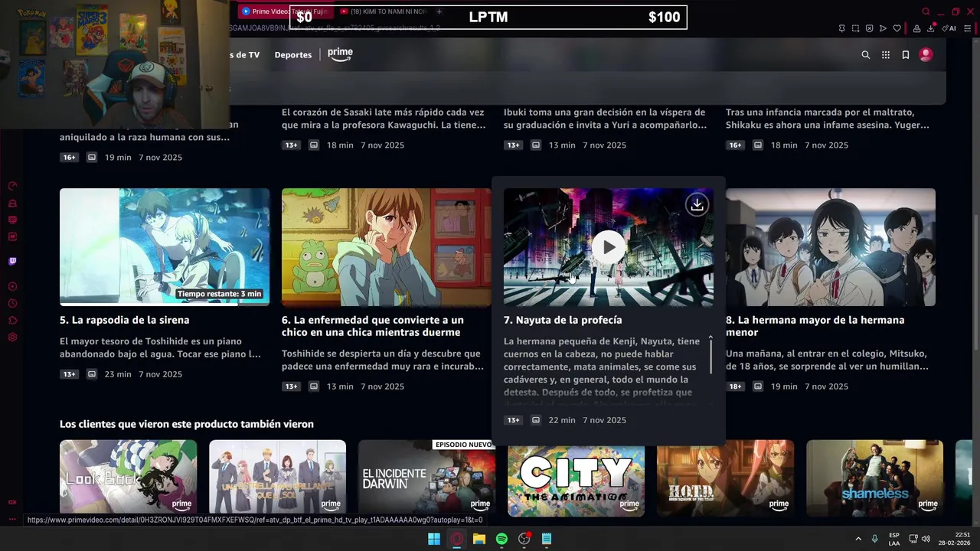
Task: Click '23 min' duration of episode 5
Action: (118, 374)
